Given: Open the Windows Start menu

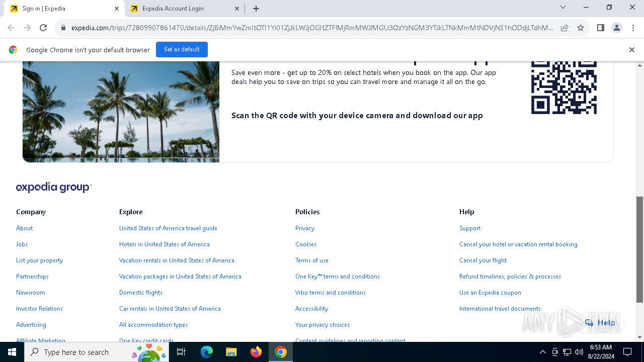Looking at the screenshot, I should tap(12, 352).
